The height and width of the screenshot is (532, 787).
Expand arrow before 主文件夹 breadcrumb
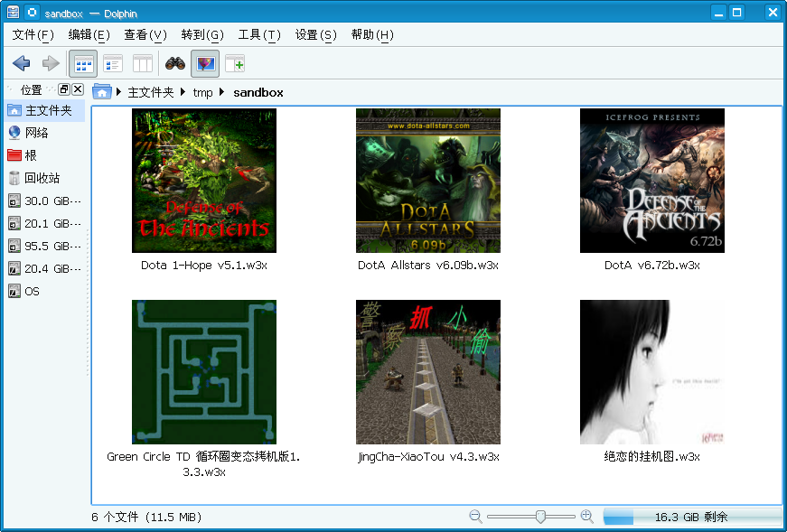(119, 92)
